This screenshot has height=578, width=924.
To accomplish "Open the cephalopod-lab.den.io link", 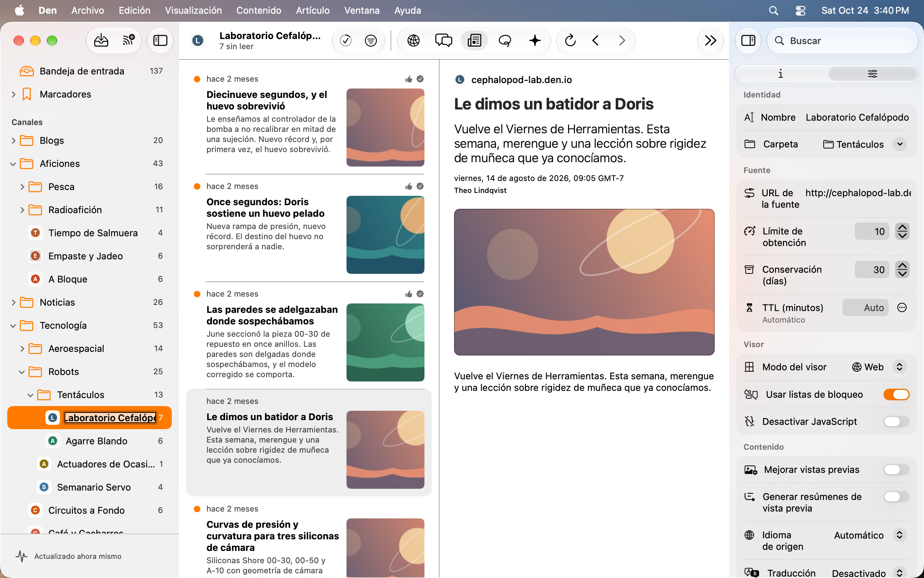I will 521,79.
